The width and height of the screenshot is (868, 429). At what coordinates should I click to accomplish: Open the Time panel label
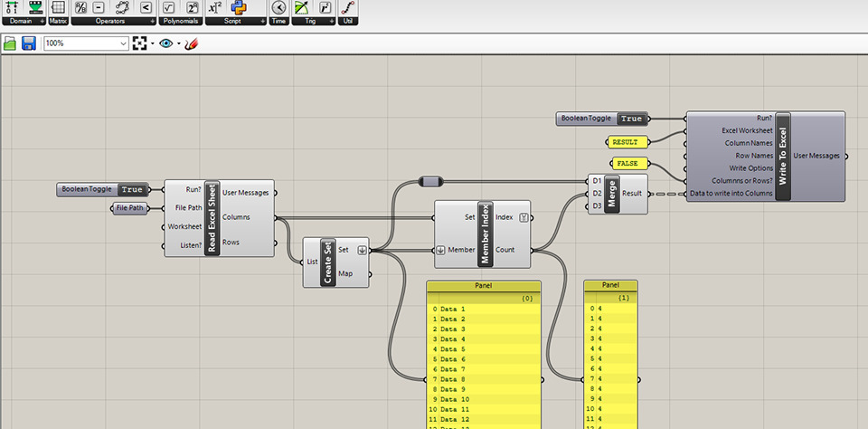click(279, 21)
